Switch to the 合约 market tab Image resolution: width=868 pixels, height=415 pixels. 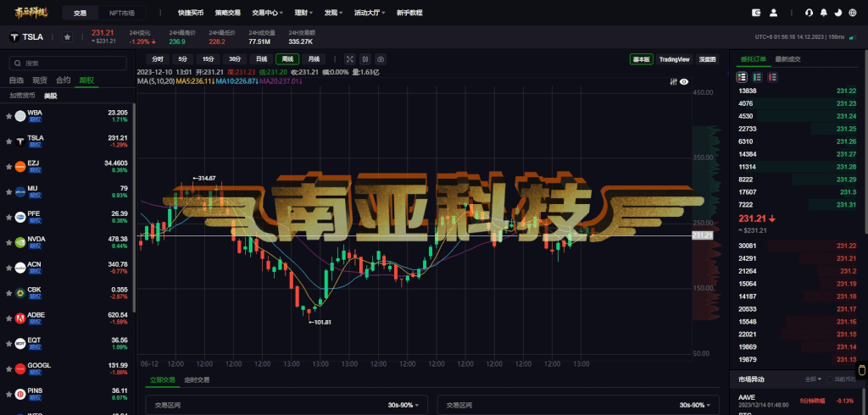(x=63, y=80)
